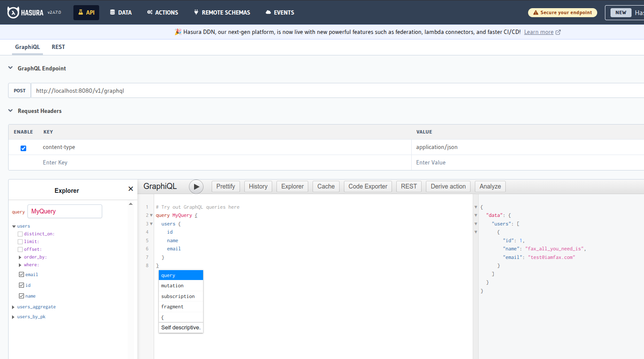This screenshot has height=359, width=644.
Task: Open the REMOTE SCHEMAS section
Action: point(222,12)
